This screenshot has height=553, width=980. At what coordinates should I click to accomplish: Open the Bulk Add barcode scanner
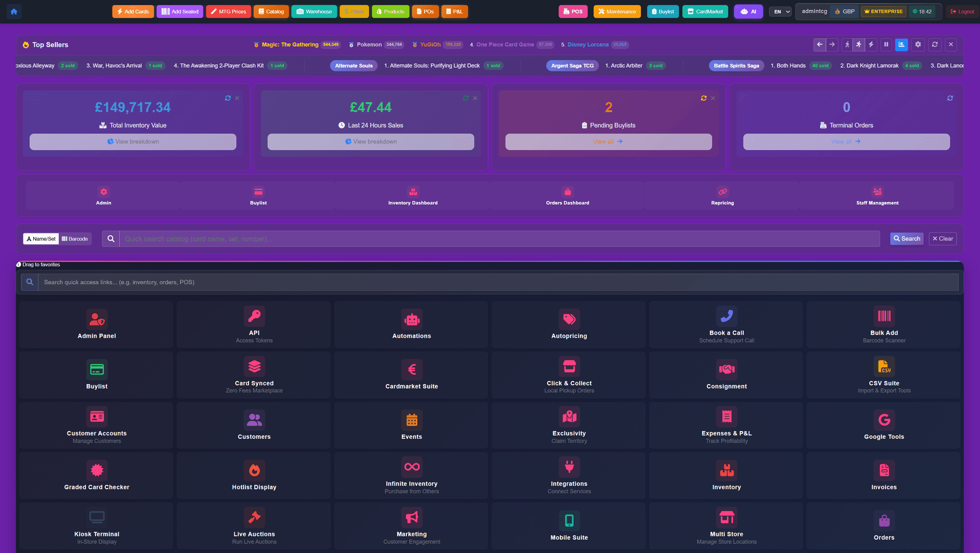coord(884,324)
